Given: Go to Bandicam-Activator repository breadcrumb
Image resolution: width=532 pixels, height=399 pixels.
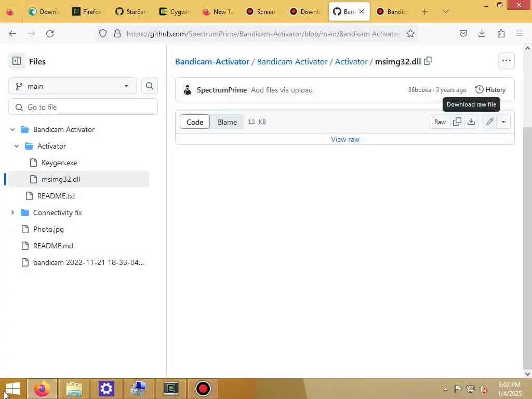Looking at the screenshot, I should (212, 61).
